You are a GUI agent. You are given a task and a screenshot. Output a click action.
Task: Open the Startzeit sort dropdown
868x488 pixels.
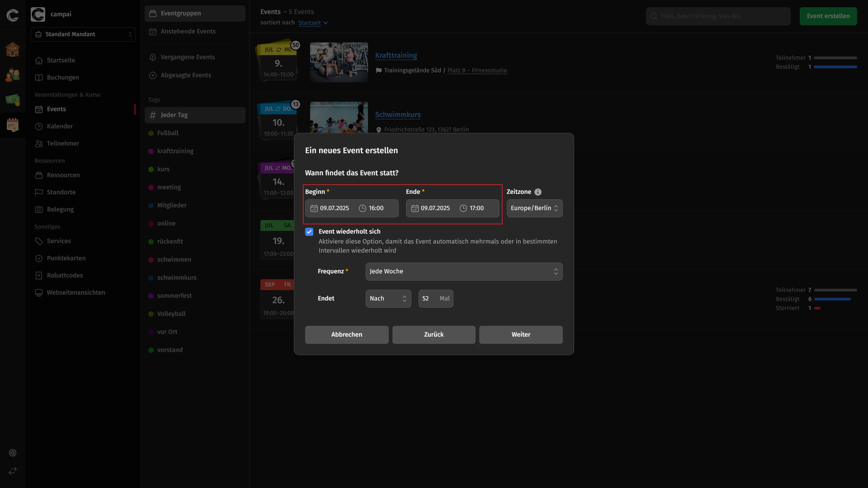[313, 23]
